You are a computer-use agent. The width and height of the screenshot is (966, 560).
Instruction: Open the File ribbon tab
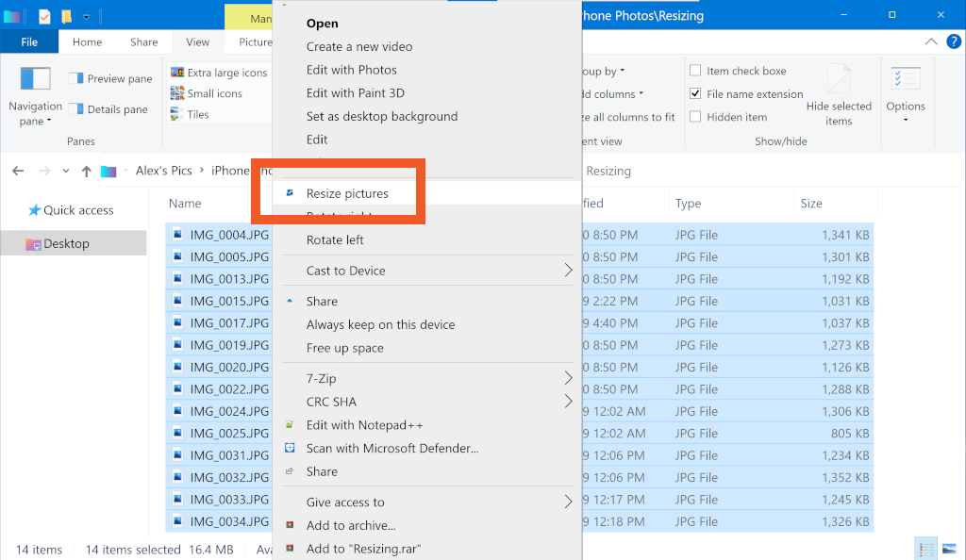[29, 42]
